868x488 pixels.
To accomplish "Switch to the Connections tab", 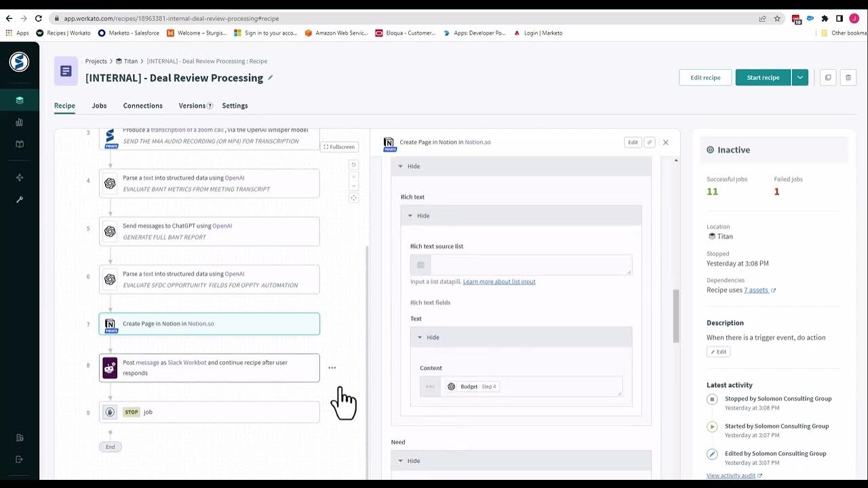I will pos(142,106).
